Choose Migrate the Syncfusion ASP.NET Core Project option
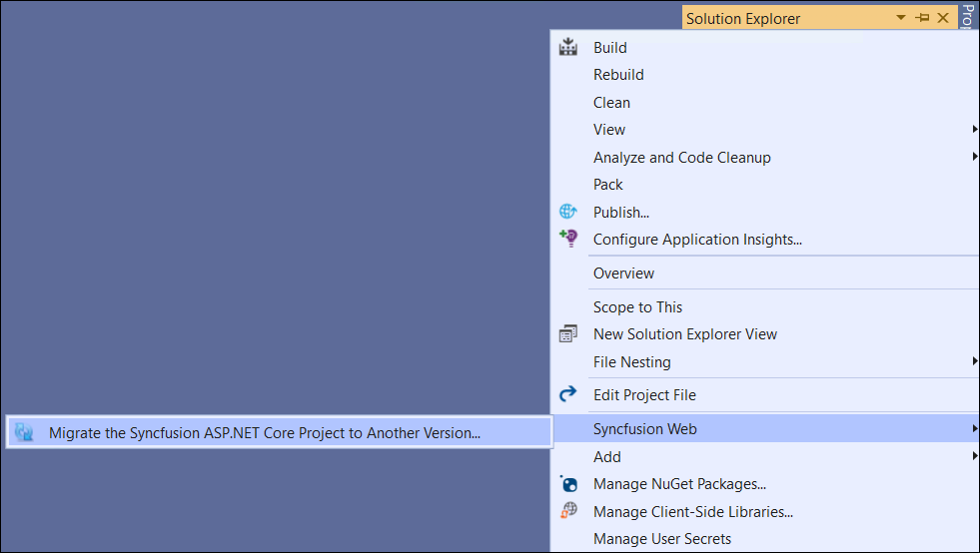Screen dimensions: 980x553 point(280,432)
